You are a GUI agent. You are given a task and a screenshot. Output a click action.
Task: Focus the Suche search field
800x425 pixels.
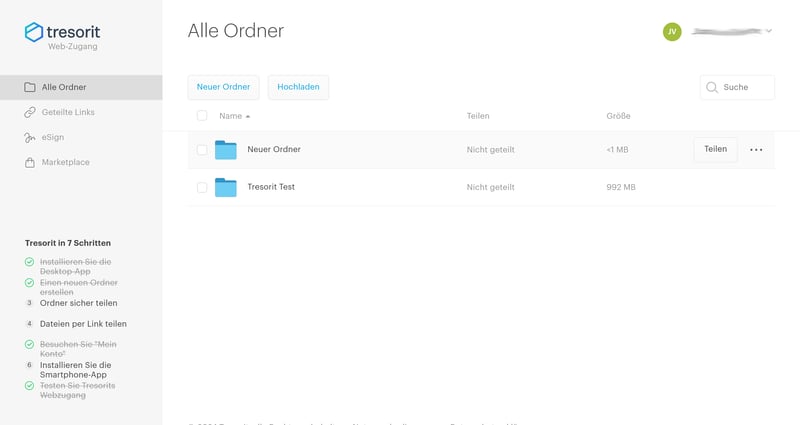pyautogui.click(x=745, y=88)
